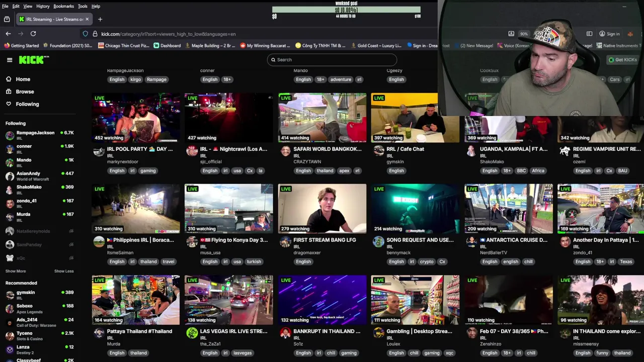Screen dimensions: 644x362
Task: Open the Tools menu
Action: click(x=83, y=6)
